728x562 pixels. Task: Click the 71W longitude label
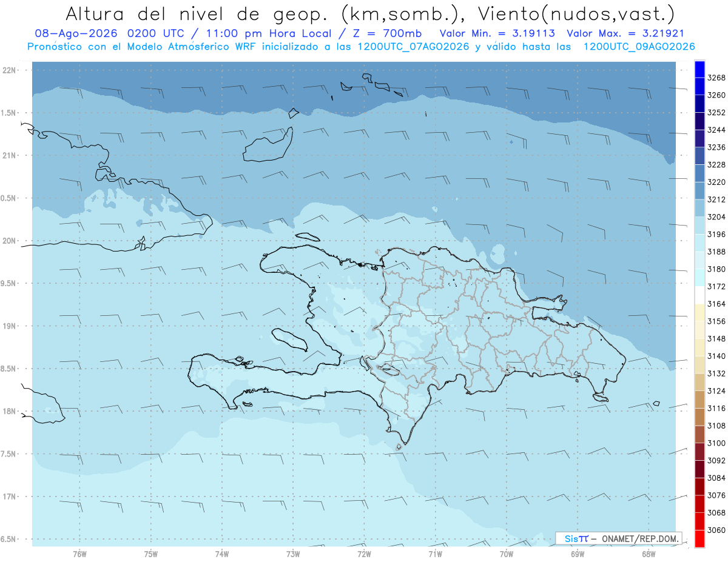[435, 554]
